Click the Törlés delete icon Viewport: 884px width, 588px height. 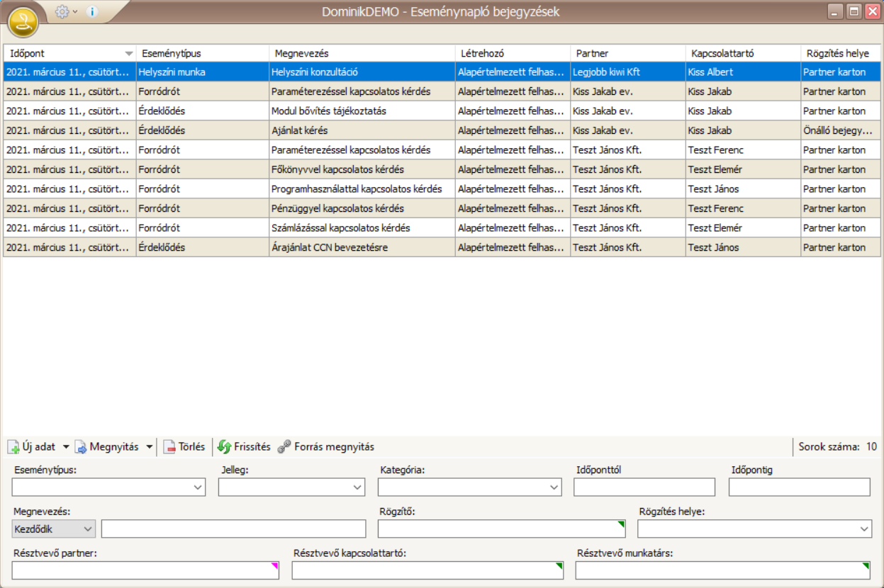click(169, 447)
